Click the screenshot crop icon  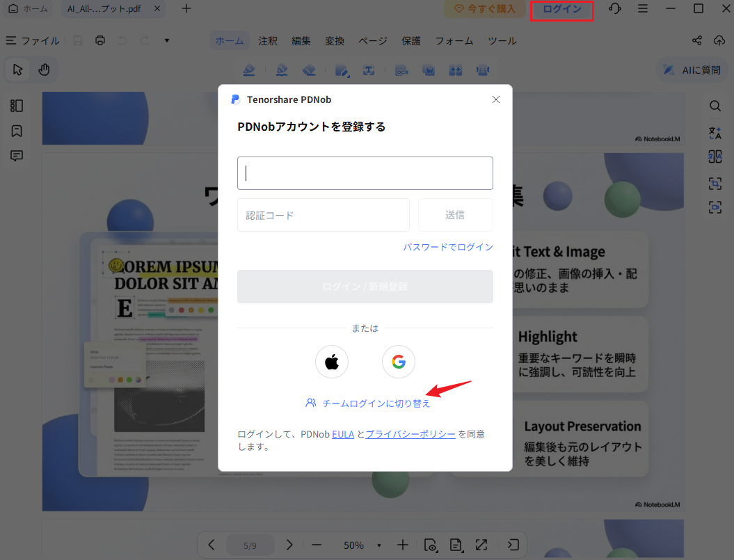[715, 183]
